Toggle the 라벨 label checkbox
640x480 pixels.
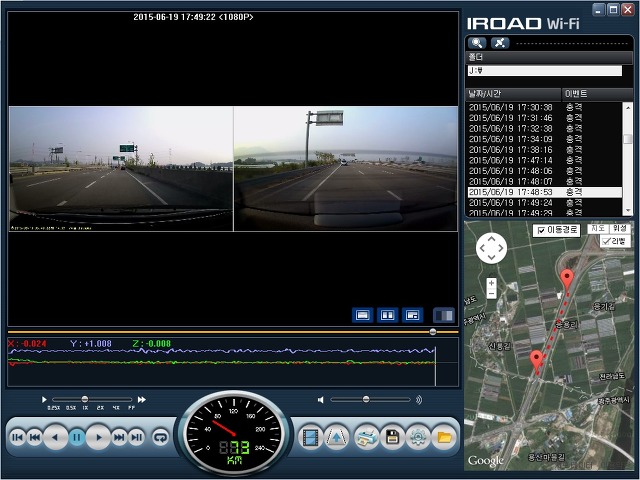click(x=606, y=241)
